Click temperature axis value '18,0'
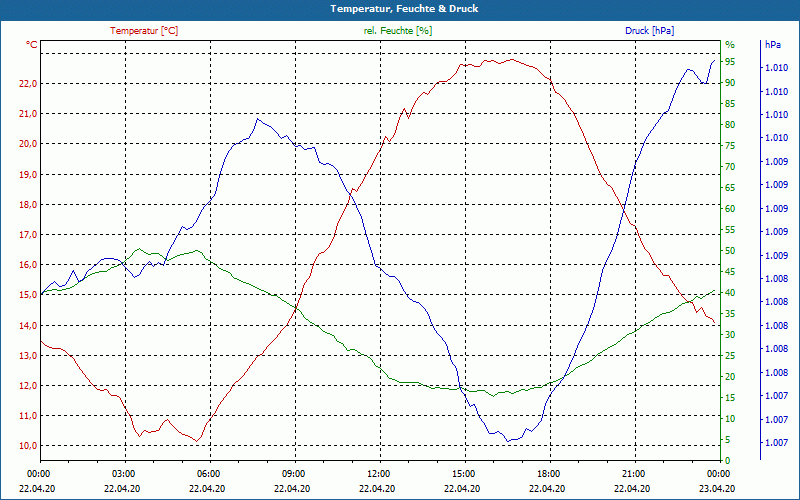 click(x=28, y=205)
